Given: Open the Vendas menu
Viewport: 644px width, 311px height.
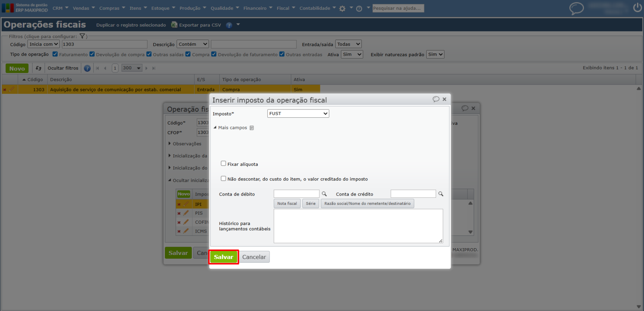Looking at the screenshot, I should (x=84, y=8).
